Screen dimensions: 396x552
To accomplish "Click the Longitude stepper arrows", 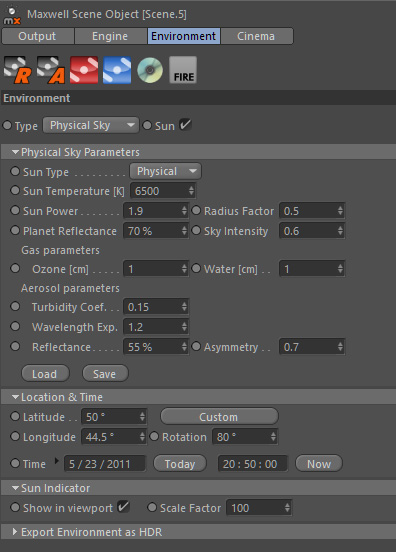I will (142, 437).
